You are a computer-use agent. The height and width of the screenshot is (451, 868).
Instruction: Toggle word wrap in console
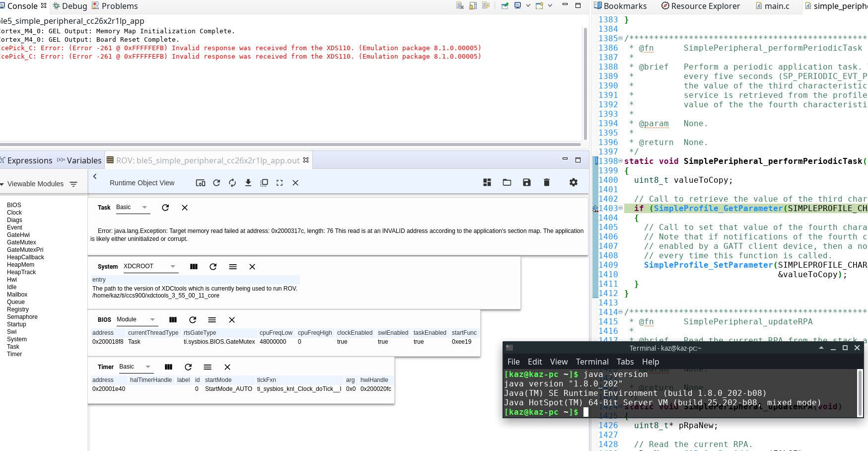[486, 6]
